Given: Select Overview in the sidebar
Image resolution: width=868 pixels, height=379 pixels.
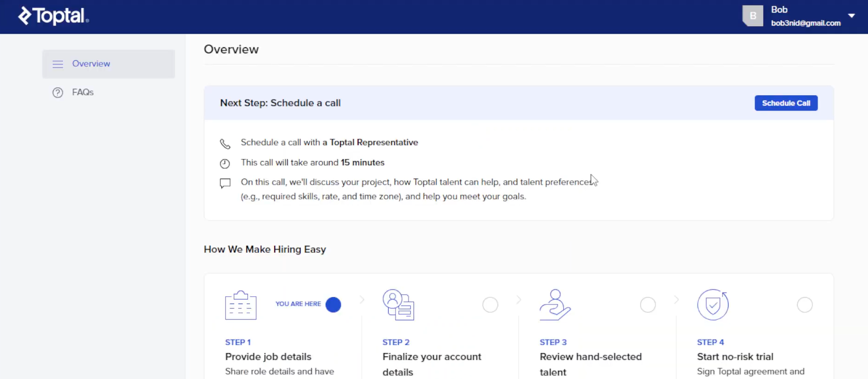Looking at the screenshot, I should coord(108,64).
